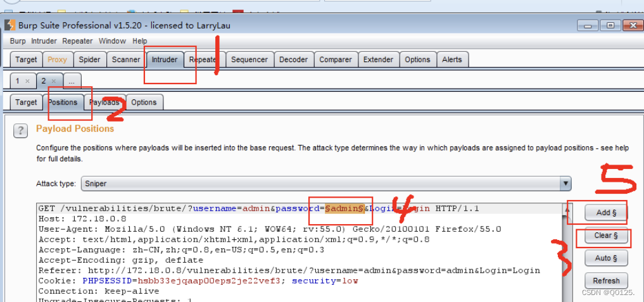
Task: Click the Auto § button
Action: tap(606, 258)
